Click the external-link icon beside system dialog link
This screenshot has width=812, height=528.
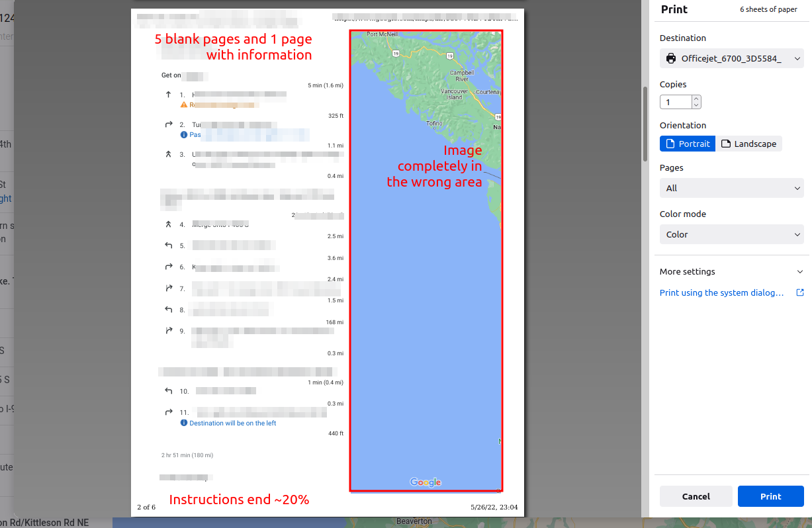tap(800, 292)
